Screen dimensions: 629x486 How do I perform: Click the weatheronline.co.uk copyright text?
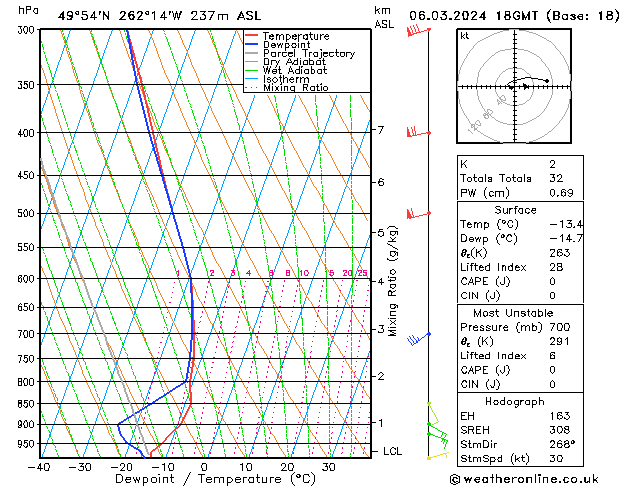point(524,479)
